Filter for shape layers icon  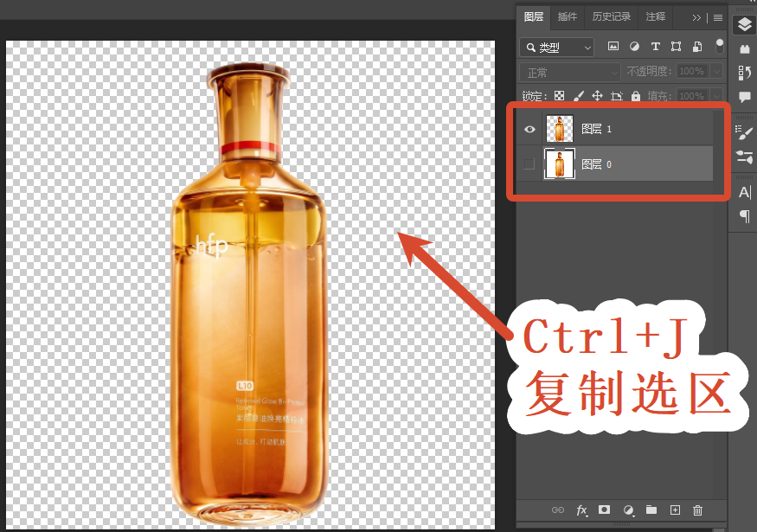(676, 47)
